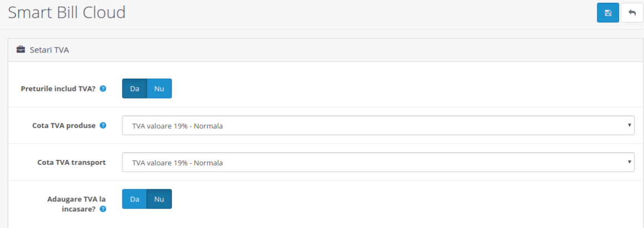
Task: Open help icon for Preturile includ TVA
Action: point(103,89)
